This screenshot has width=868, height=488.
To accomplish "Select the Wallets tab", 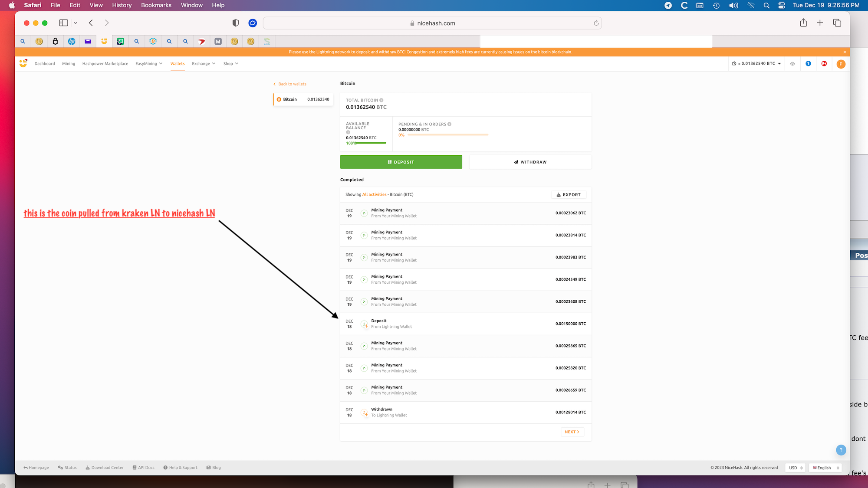I will pyautogui.click(x=178, y=64).
